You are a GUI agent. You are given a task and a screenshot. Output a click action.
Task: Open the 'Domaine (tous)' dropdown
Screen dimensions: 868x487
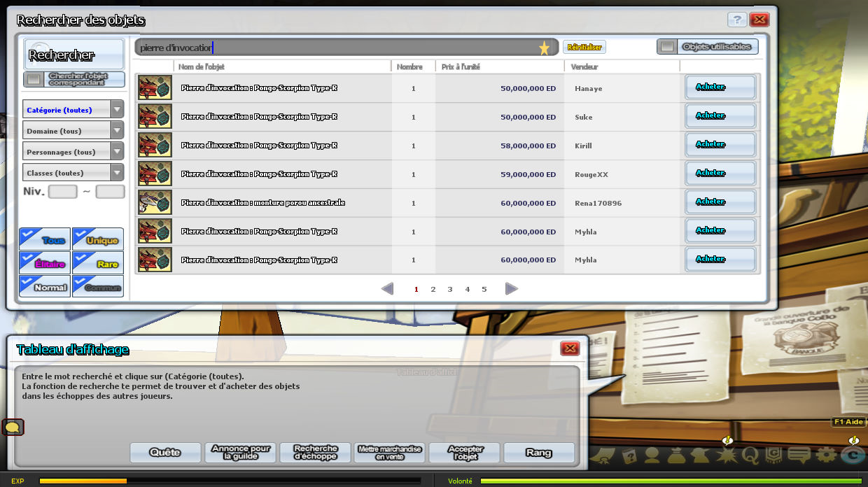[117, 131]
